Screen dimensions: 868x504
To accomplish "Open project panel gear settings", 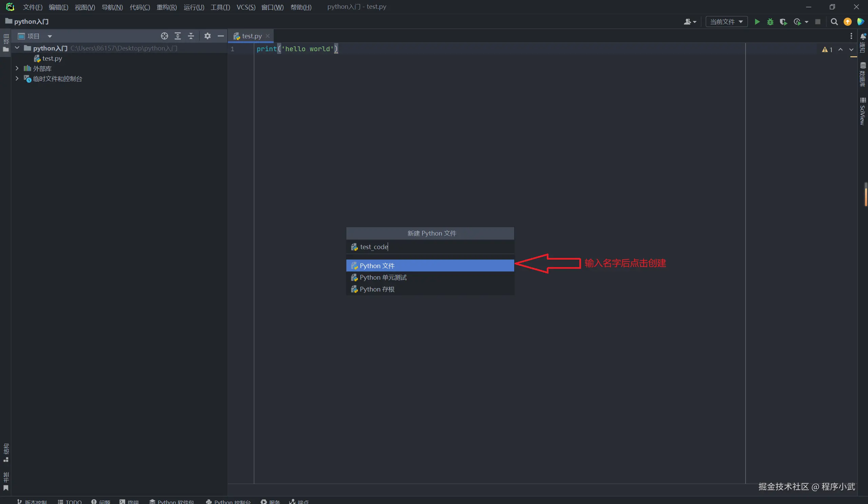I will (x=207, y=36).
